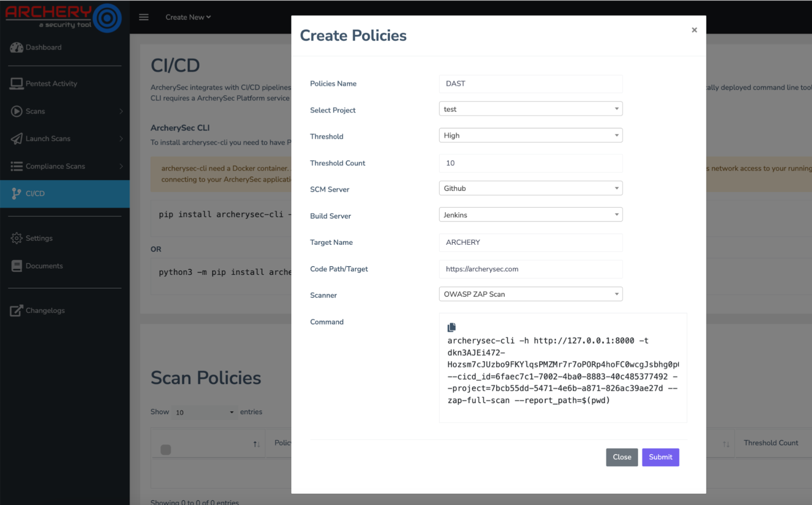Click the Launch Scans paper-plane icon

(x=17, y=139)
